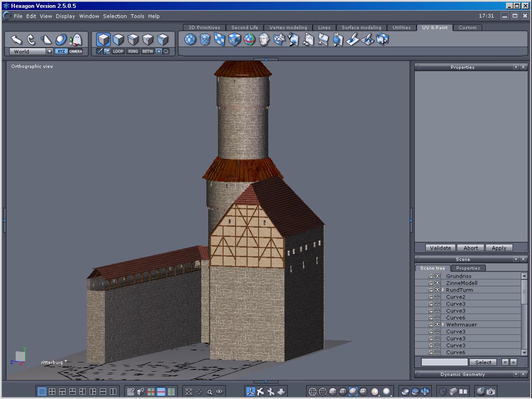Image resolution: width=532 pixels, height=399 pixels.
Task: Expand the RundTurm tree node
Action: pos(443,290)
